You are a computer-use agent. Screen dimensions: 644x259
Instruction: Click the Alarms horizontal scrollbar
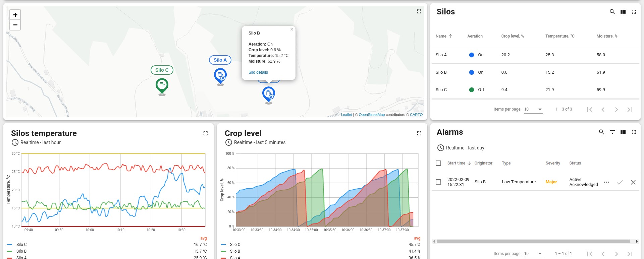pos(533,241)
